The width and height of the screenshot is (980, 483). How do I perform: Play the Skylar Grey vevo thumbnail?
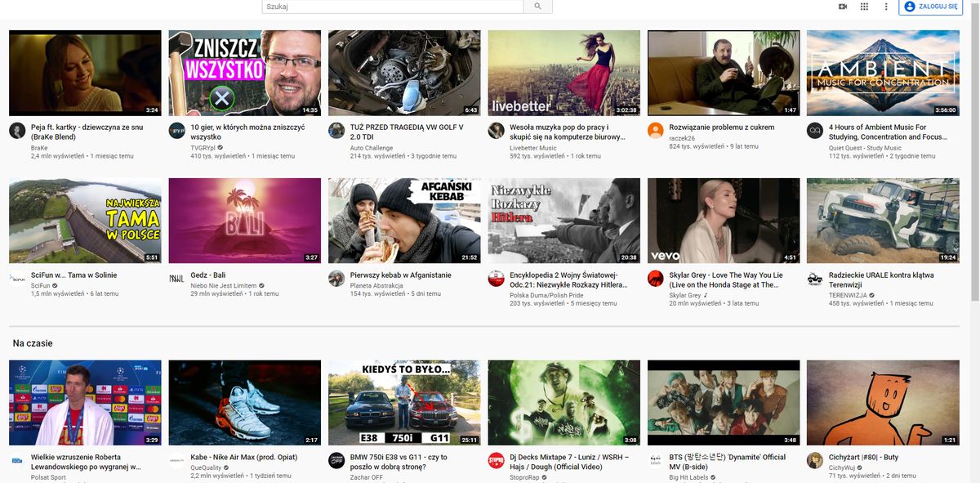[724, 221]
